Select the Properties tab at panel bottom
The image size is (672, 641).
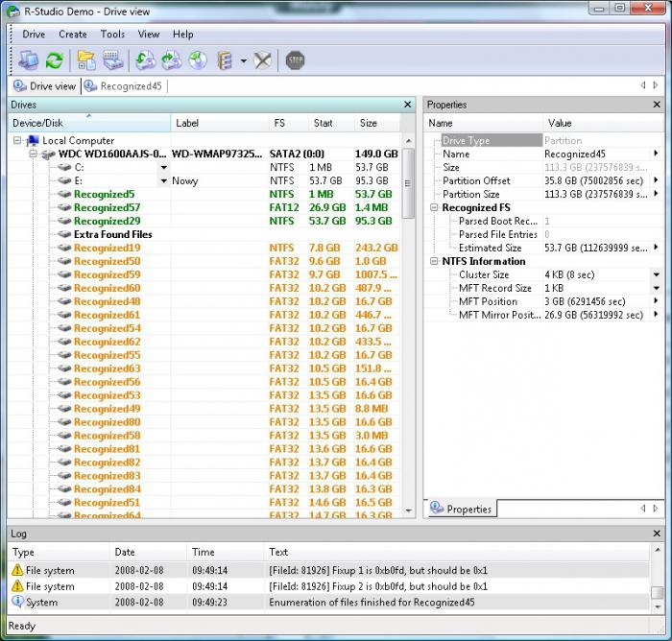point(461,509)
